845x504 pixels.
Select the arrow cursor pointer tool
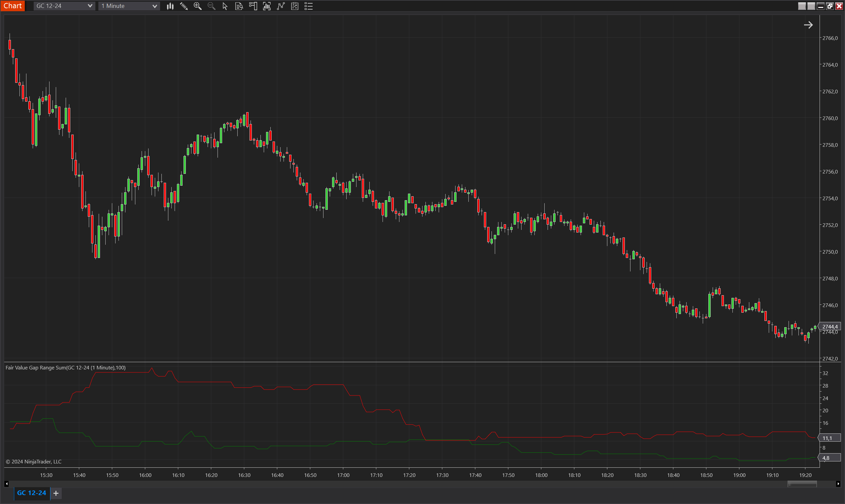click(225, 6)
